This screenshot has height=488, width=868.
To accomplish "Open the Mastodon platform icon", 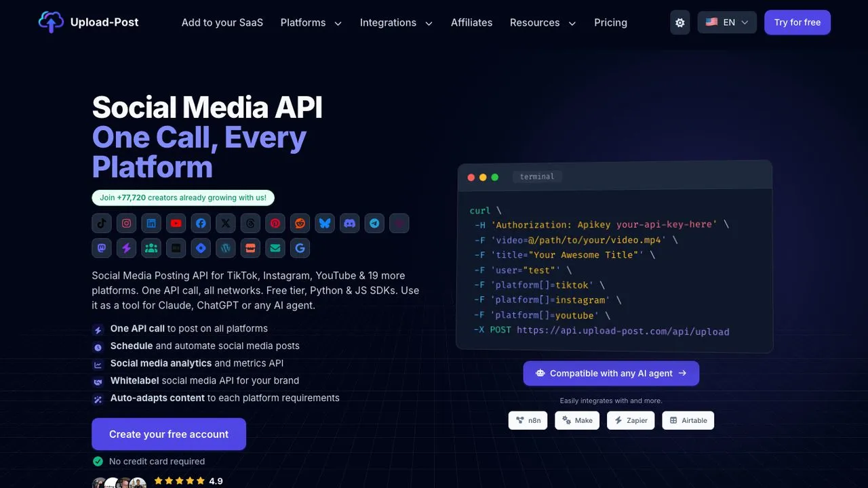I will coord(102,248).
